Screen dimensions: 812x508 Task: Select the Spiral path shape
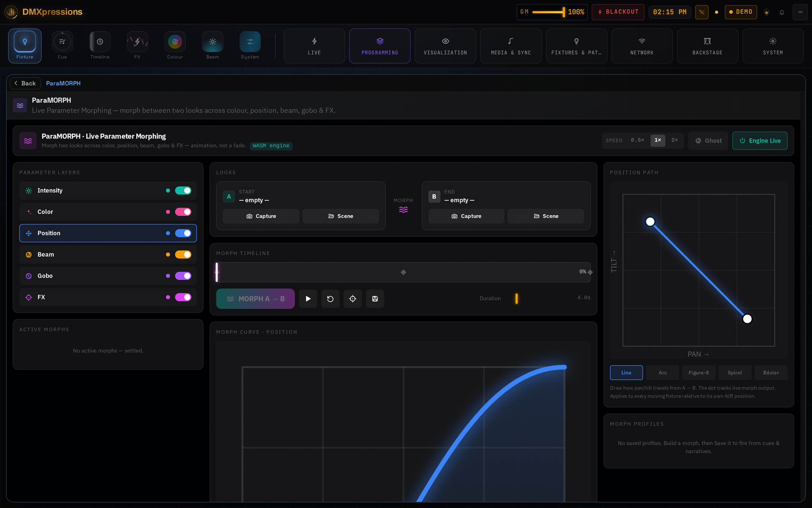[735, 373]
